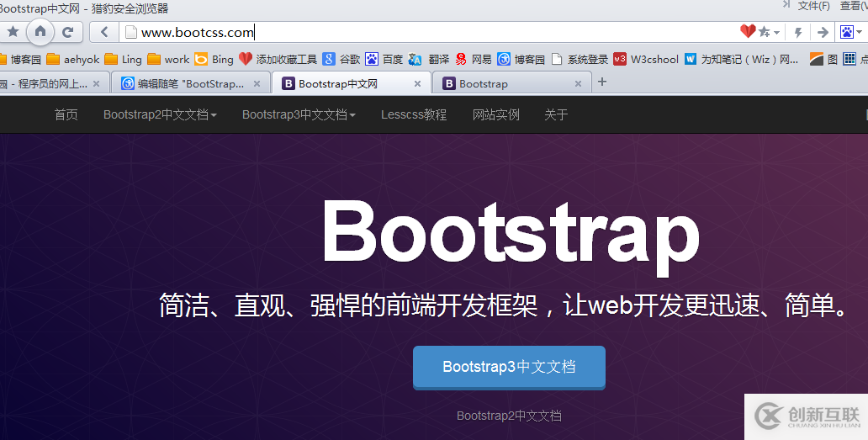Viewport: 868px width, 440px height.
Task: Open the 网站实例 navbar link
Action: pyautogui.click(x=496, y=114)
